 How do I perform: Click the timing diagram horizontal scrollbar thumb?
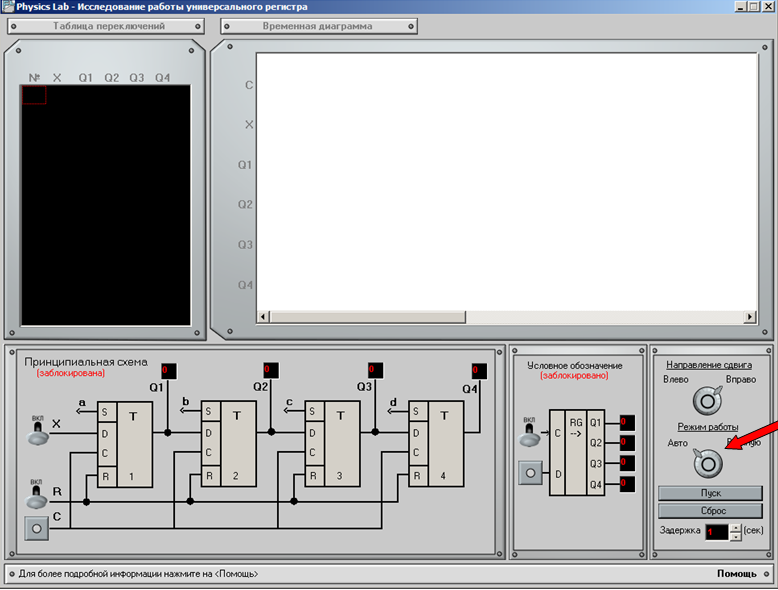(x=368, y=317)
